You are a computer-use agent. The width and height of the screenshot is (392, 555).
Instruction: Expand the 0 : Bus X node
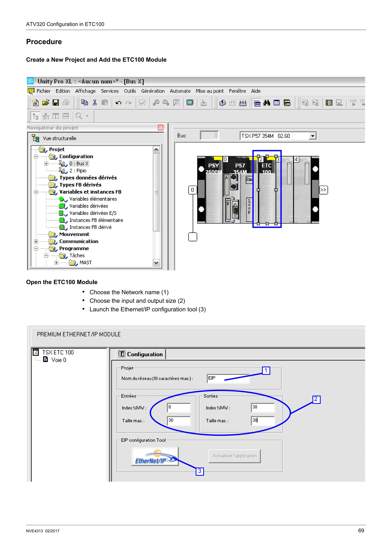pos(46,164)
